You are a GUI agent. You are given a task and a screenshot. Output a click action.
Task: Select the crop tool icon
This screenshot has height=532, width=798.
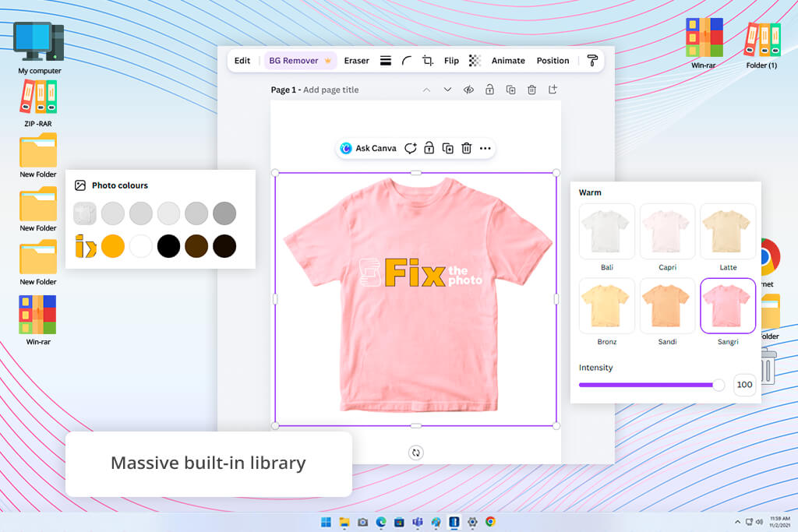tap(428, 61)
